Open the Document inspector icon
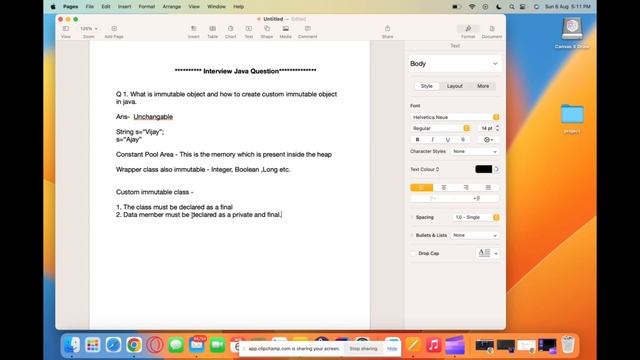The height and width of the screenshot is (360, 640). [x=492, y=29]
